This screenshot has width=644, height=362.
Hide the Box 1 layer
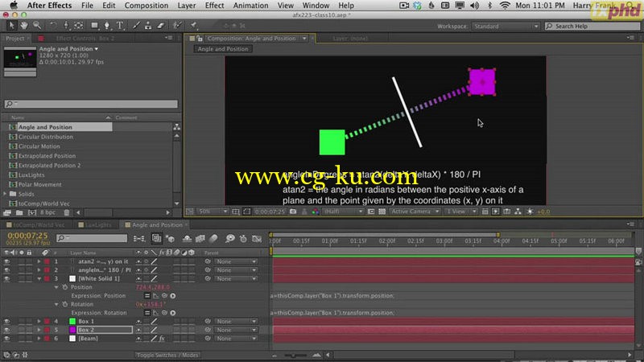tap(6, 321)
